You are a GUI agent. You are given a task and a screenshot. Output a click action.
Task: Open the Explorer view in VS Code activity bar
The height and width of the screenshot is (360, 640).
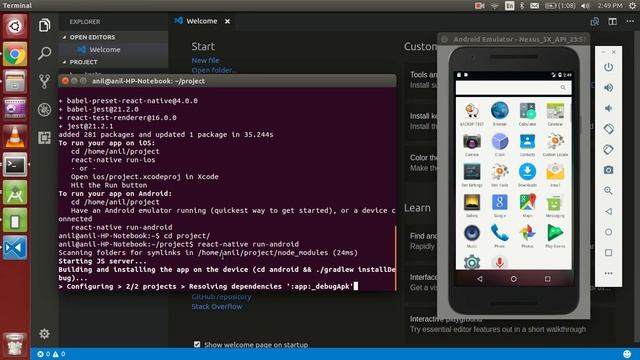coord(44,25)
